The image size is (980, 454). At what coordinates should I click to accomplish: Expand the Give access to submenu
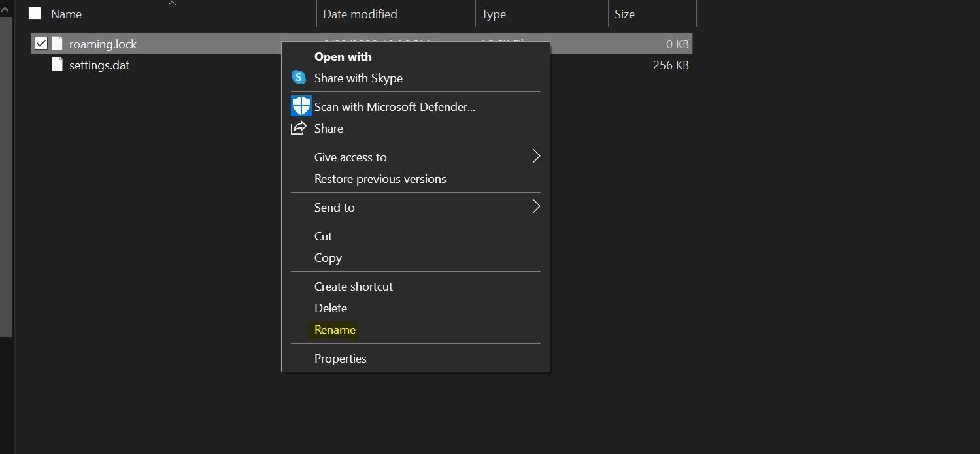pos(536,157)
